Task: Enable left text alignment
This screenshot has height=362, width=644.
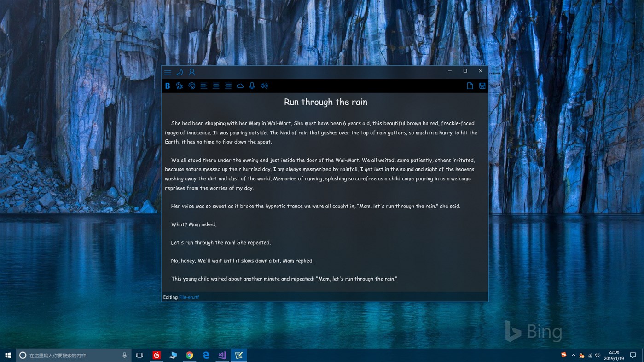Action: click(x=203, y=86)
